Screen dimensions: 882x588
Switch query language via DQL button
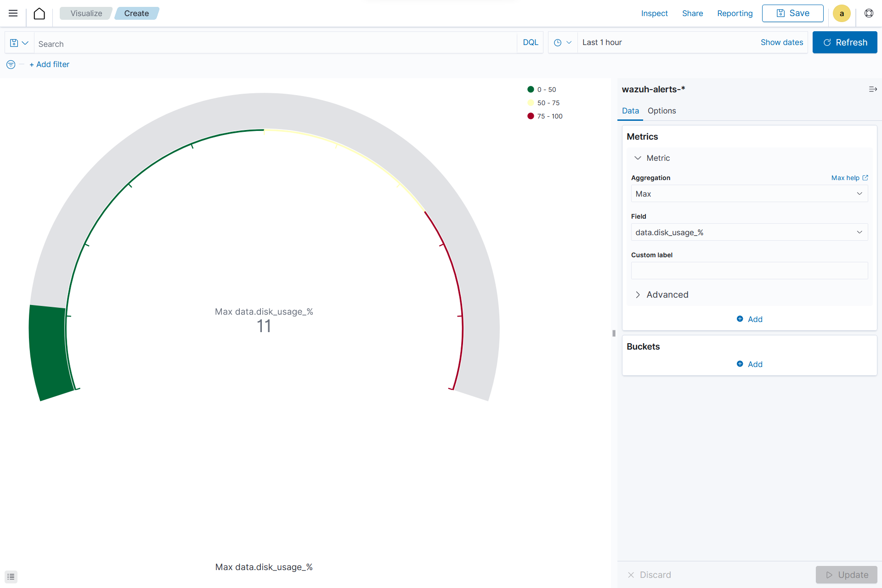point(531,43)
